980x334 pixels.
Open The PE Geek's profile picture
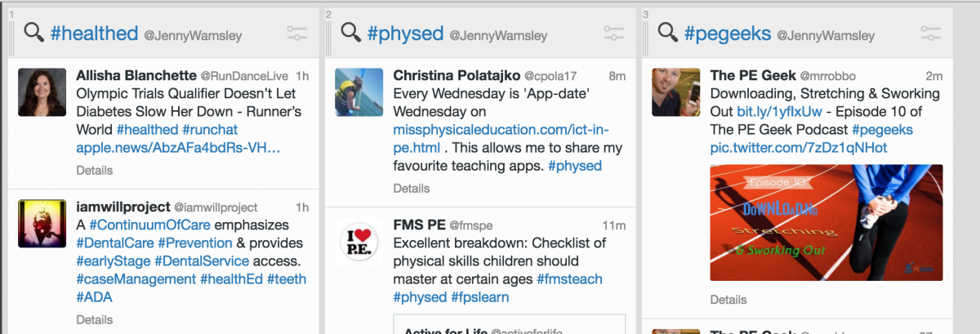pyautogui.click(x=675, y=92)
